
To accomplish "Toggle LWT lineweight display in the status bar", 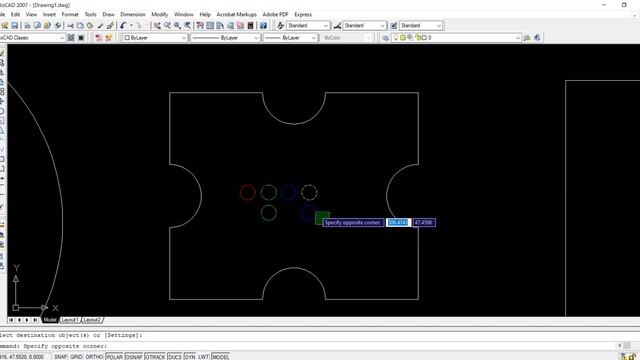I will click(x=204, y=357).
